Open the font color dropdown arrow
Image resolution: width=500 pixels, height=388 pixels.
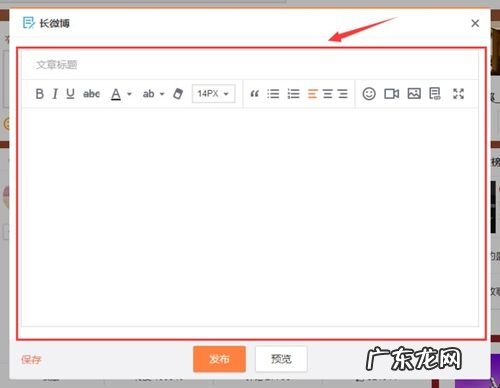tap(129, 94)
